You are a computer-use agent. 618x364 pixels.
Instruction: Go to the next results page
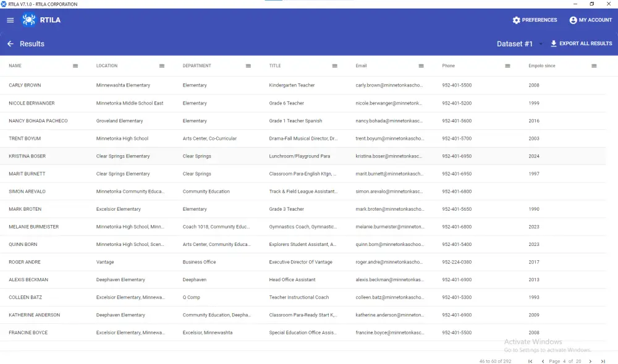tap(590, 362)
